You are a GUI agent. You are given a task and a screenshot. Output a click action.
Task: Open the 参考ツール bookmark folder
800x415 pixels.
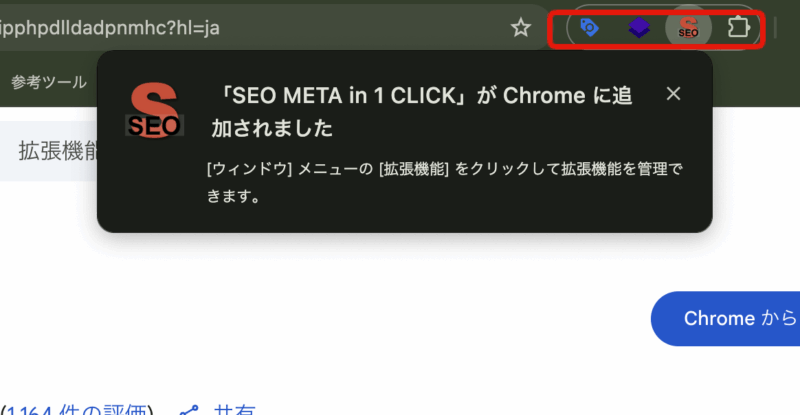(49, 82)
